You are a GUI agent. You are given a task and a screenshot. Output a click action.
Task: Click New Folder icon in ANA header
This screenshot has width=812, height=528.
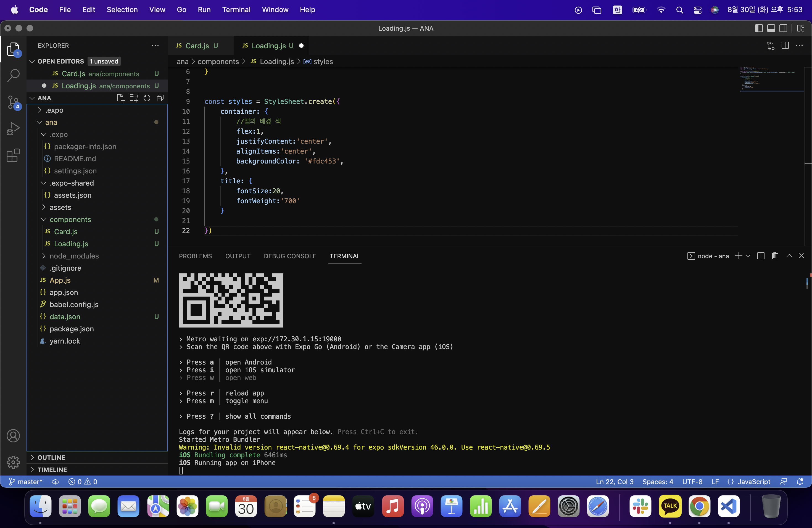pyautogui.click(x=134, y=98)
